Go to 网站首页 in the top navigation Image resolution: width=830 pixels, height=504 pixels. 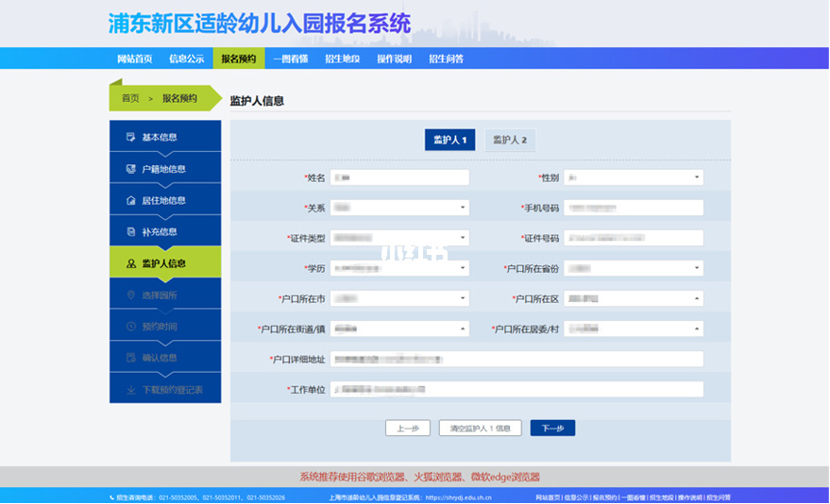tap(134, 59)
